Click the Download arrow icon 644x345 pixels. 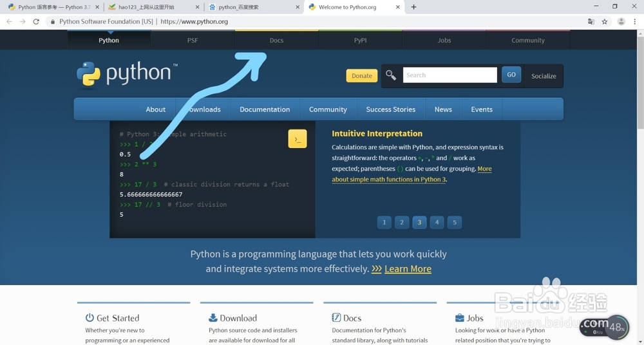(213, 317)
